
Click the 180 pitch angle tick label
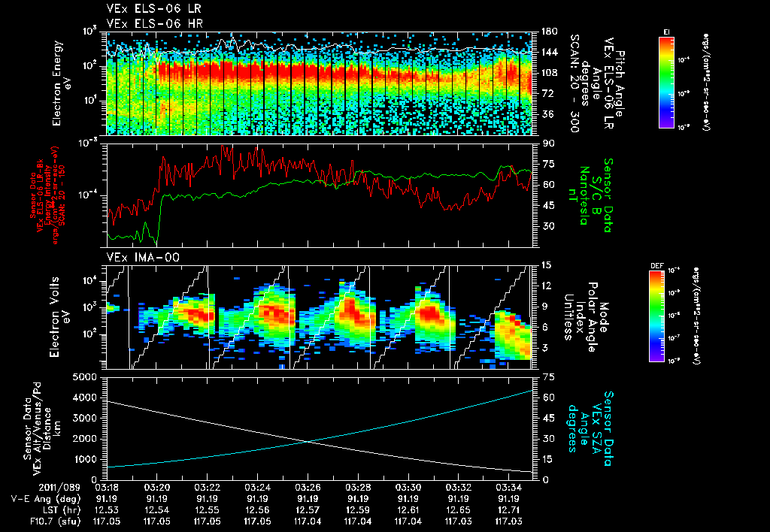tap(549, 32)
